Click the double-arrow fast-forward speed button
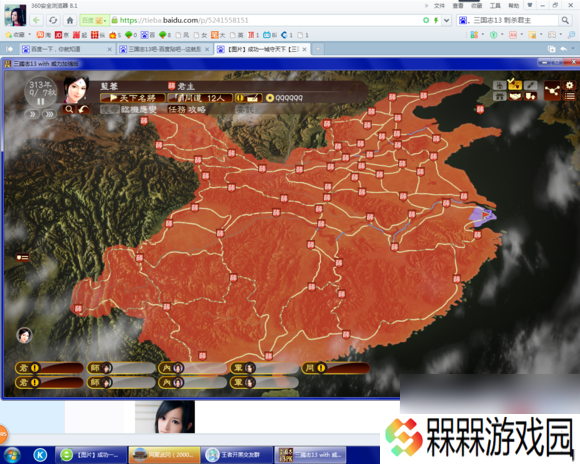 tap(32, 114)
